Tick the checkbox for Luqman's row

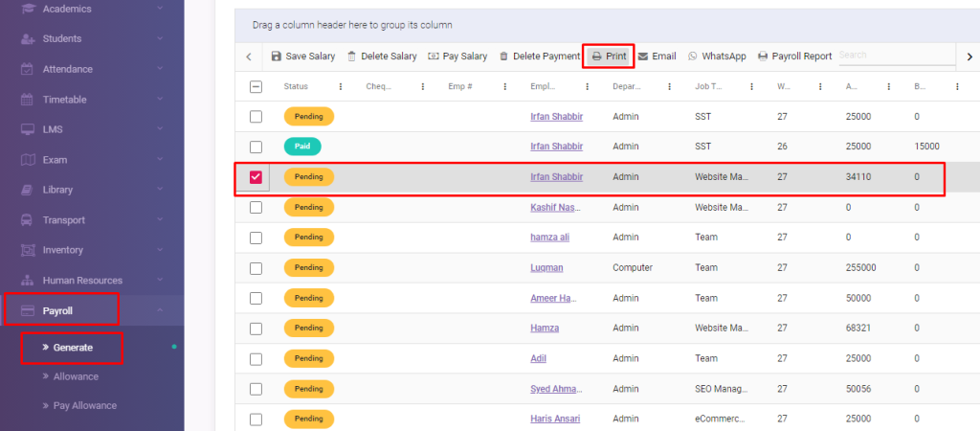(256, 268)
